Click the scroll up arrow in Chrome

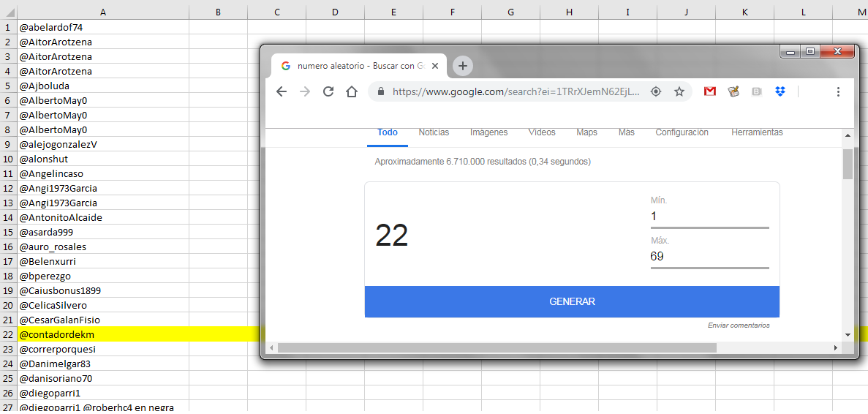coord(848,135)
